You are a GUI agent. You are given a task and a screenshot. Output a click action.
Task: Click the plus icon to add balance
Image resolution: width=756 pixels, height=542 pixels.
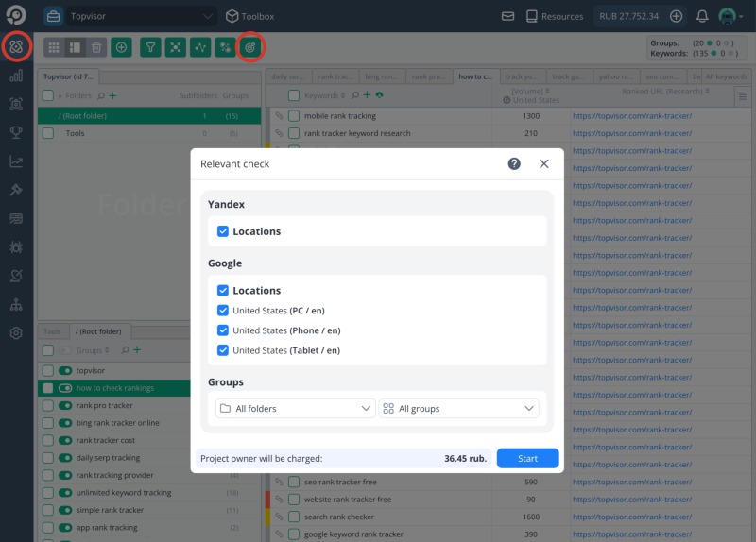[x=676, y=16]
